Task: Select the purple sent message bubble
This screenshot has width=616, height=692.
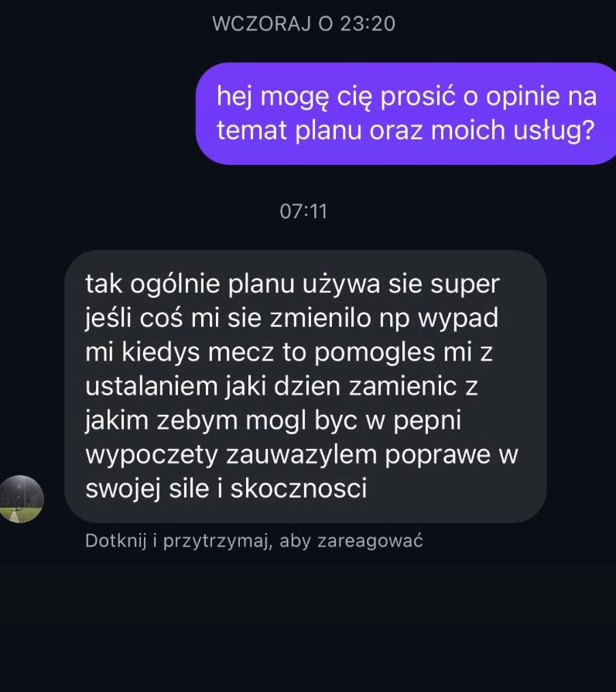Action: click(x=406, y=114)
